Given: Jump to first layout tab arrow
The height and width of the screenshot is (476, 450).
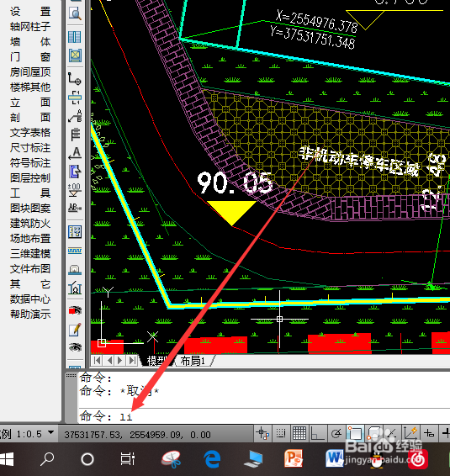Looking at the screenshot, I should click(98, 361).
